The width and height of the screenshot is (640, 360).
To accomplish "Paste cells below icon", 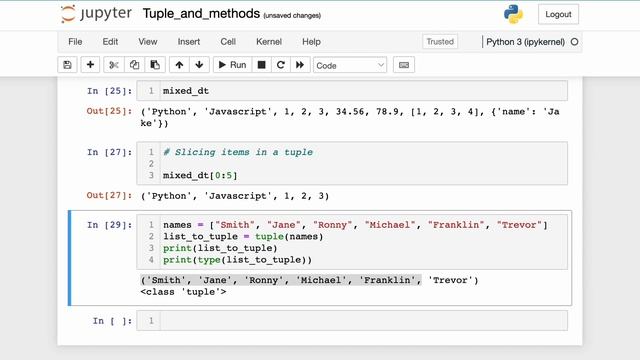I will 155,65.
